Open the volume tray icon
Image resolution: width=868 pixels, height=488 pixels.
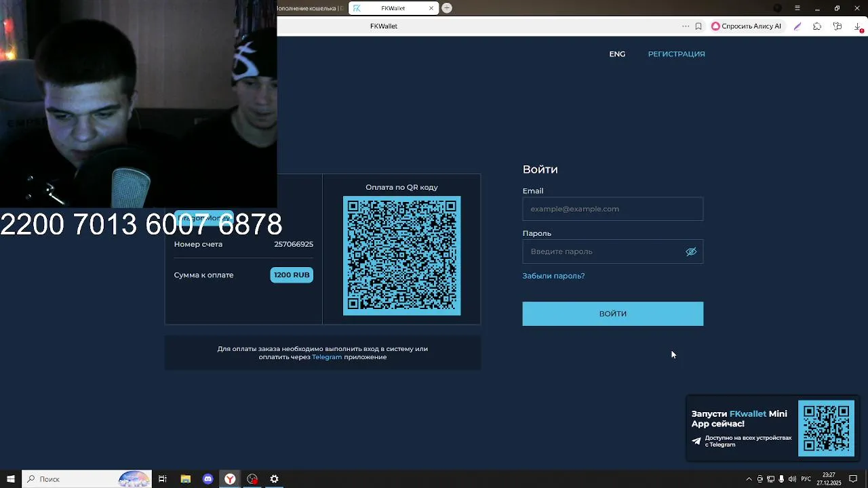pyautogui.click(x=792, y=479)
